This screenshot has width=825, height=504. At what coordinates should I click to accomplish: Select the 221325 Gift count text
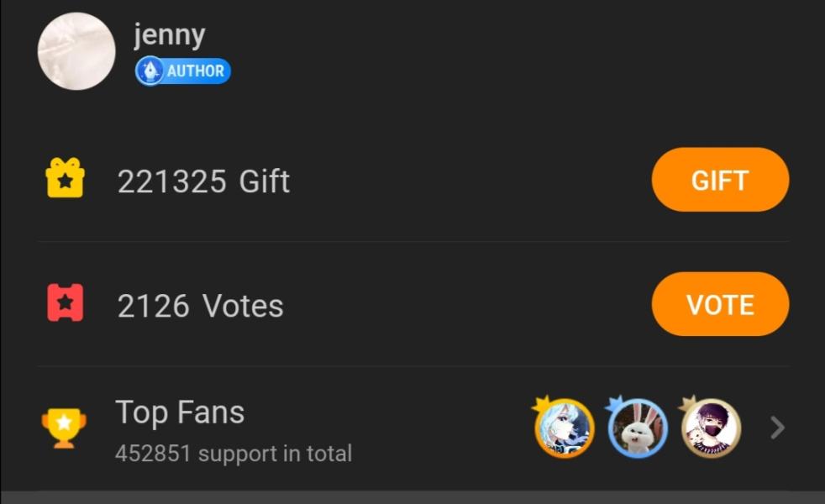point(203,181)
